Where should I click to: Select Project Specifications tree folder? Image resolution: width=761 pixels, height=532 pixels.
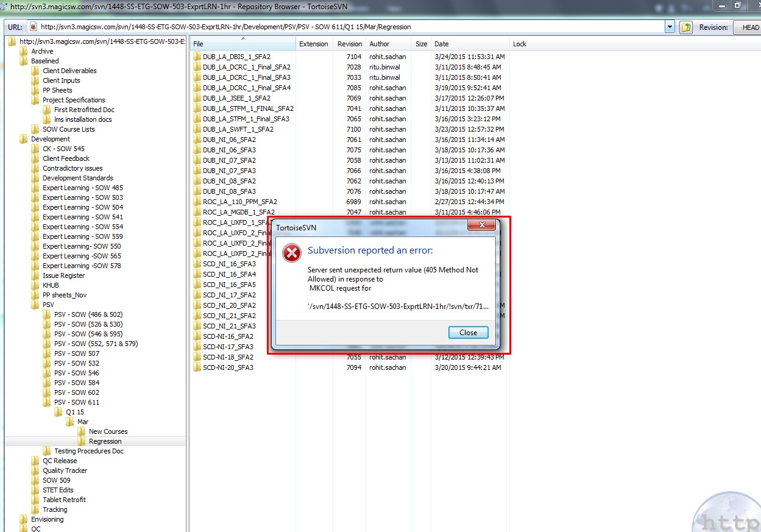74,100
